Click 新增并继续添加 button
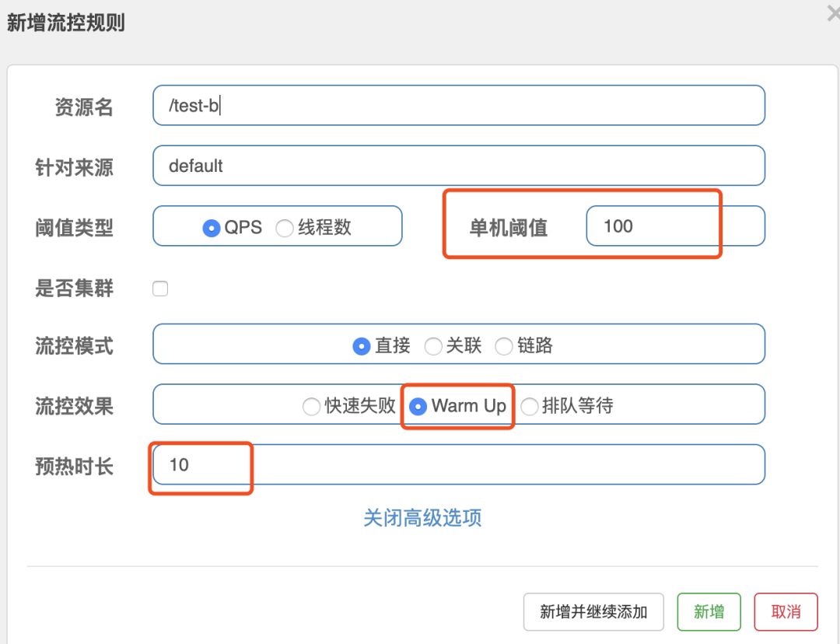This screenshot has width=840, height=644. tap(593, 612)
